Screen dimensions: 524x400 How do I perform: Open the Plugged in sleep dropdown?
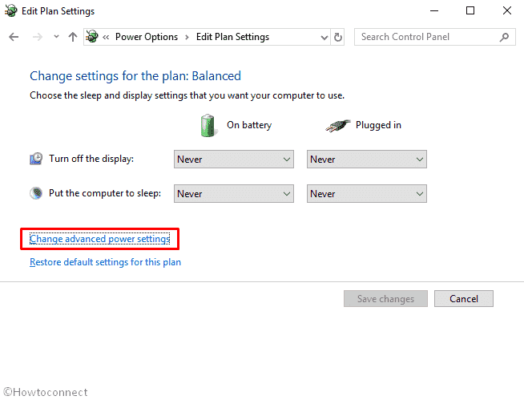367,194
